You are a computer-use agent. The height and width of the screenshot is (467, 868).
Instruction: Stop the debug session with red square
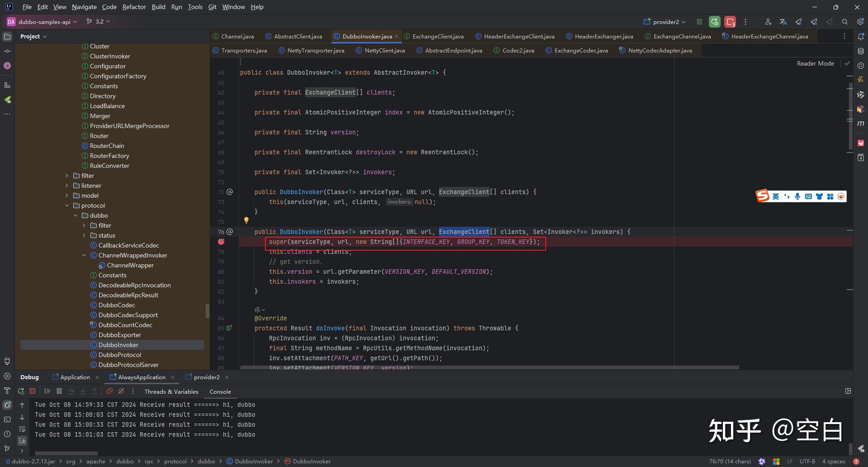pyautogui.click(x=33, y=391)
